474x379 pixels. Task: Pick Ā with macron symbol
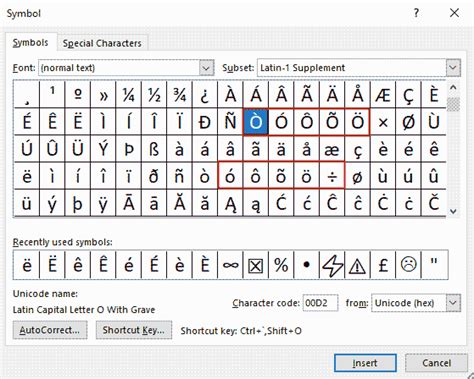click(128, 203)
